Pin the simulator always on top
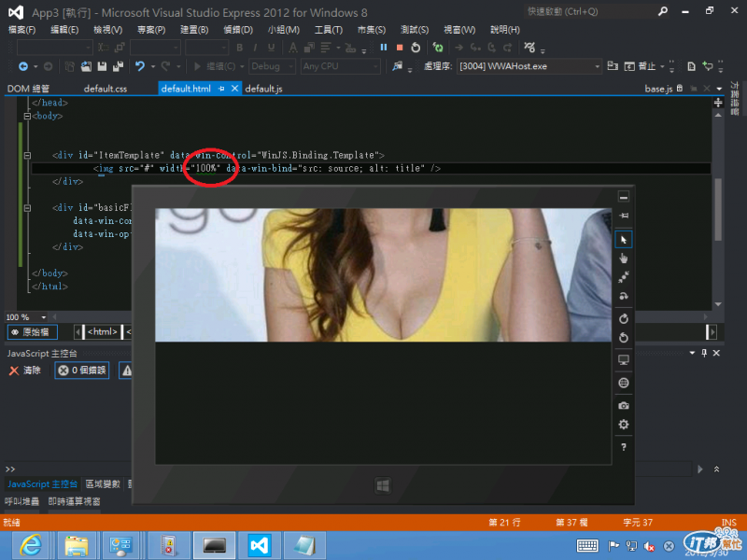This screenshot has height=560, width=747. coord(624,216)
